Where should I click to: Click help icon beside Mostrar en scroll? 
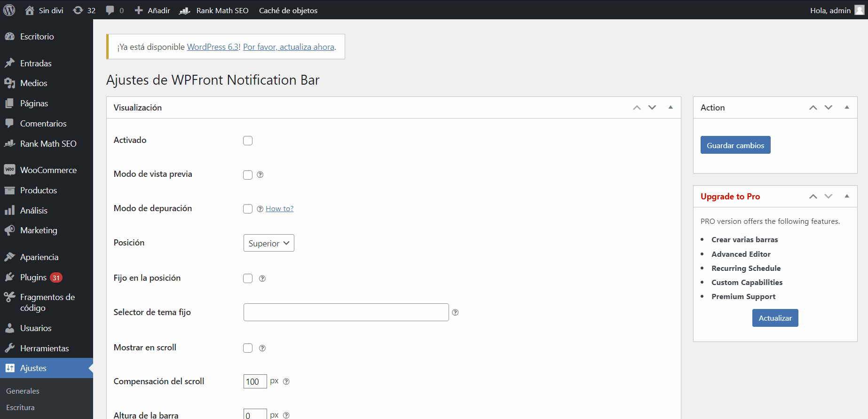(x=262, y=348)
